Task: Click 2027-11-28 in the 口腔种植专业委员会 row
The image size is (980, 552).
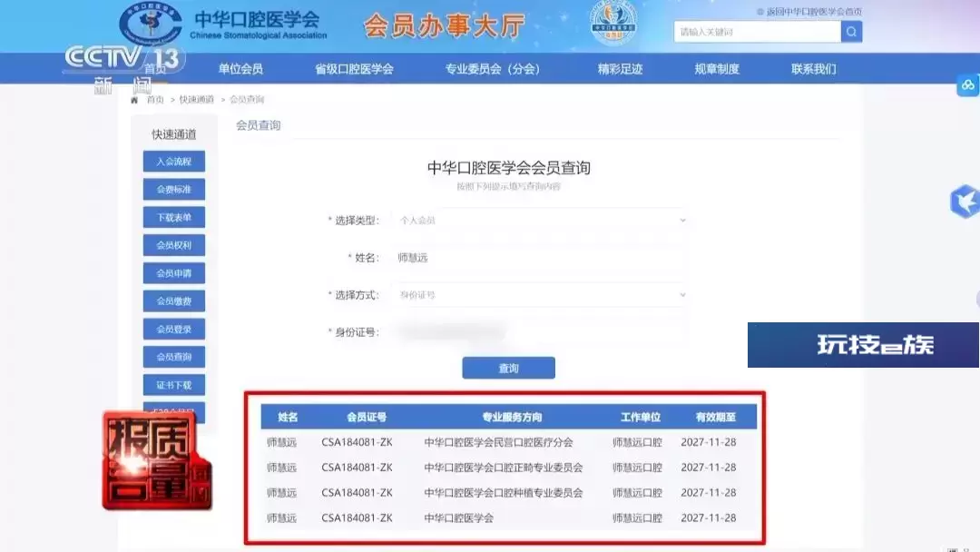Action: click(x=709, y=493)
